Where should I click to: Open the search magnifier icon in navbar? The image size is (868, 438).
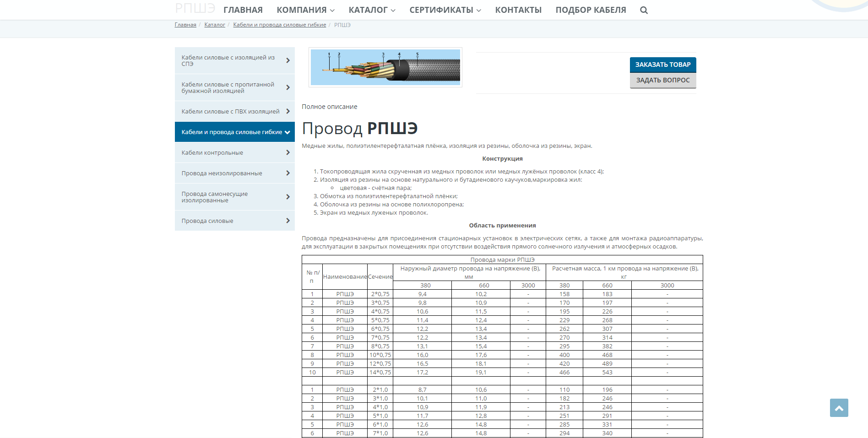[x=644, y=10]
